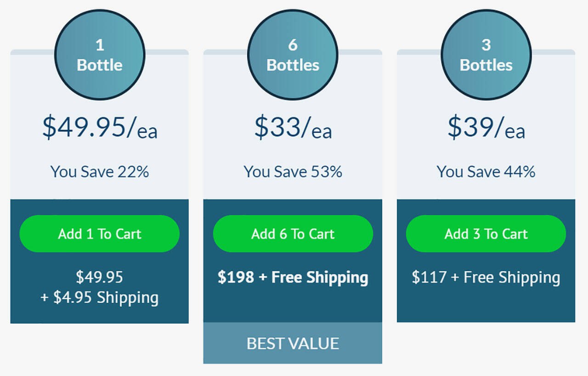
Task: Click the $49.95 total under Add 1
Action: click(100, 277)
